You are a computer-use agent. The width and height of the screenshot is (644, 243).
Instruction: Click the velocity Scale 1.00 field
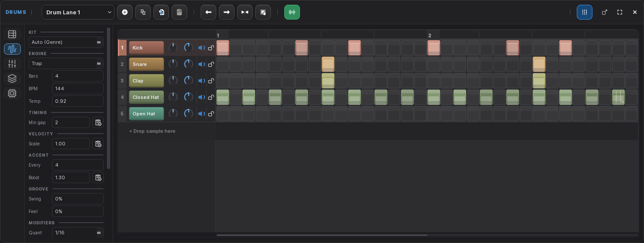(x=71, y=144)
